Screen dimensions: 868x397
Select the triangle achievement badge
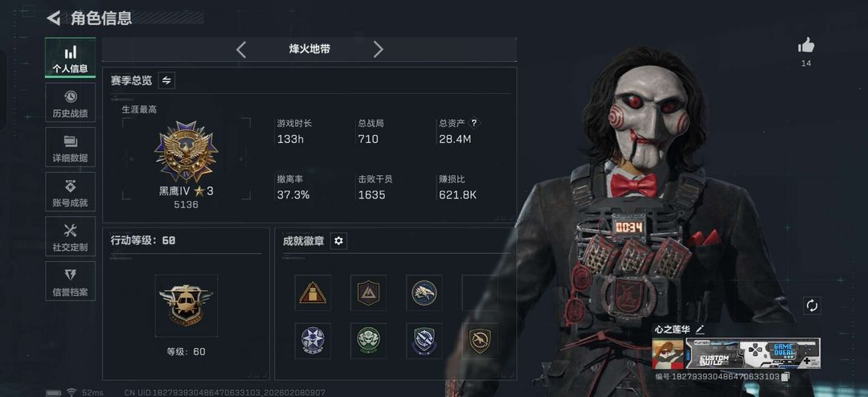tap(313, 293)
